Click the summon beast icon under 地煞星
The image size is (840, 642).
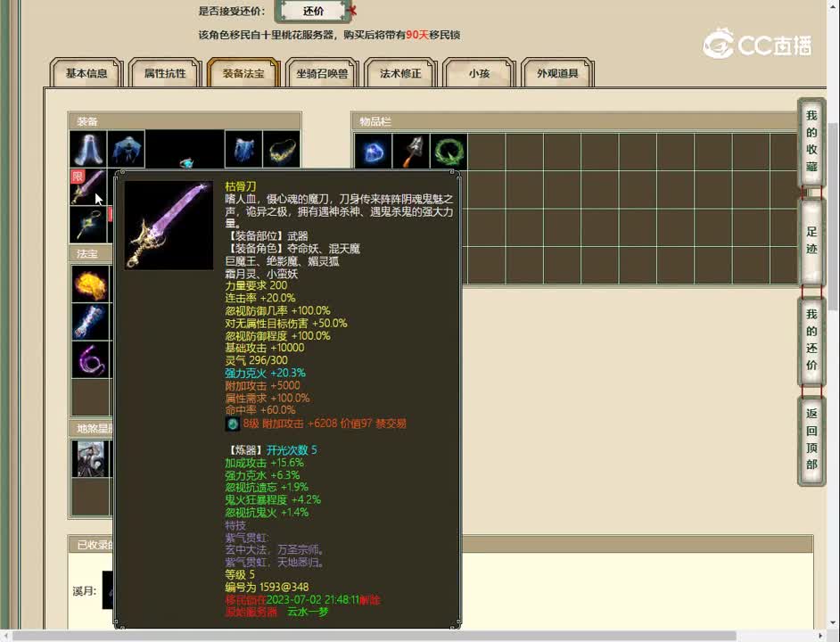point(90,457)
